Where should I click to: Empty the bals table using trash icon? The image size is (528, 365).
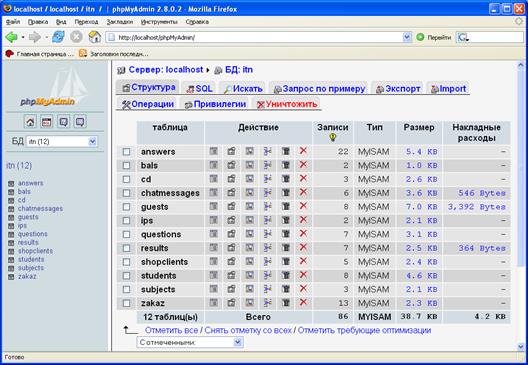coord(286,165)
